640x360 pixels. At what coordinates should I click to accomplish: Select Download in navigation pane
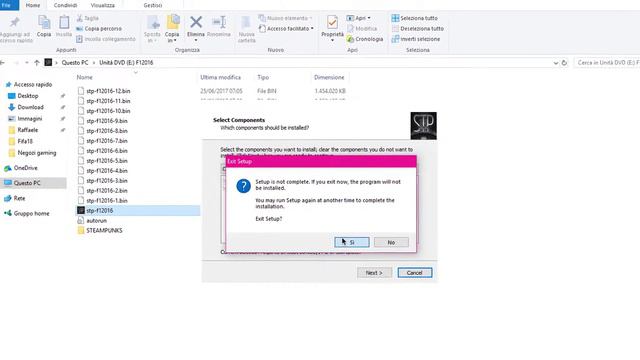click(x=30, y=107)
